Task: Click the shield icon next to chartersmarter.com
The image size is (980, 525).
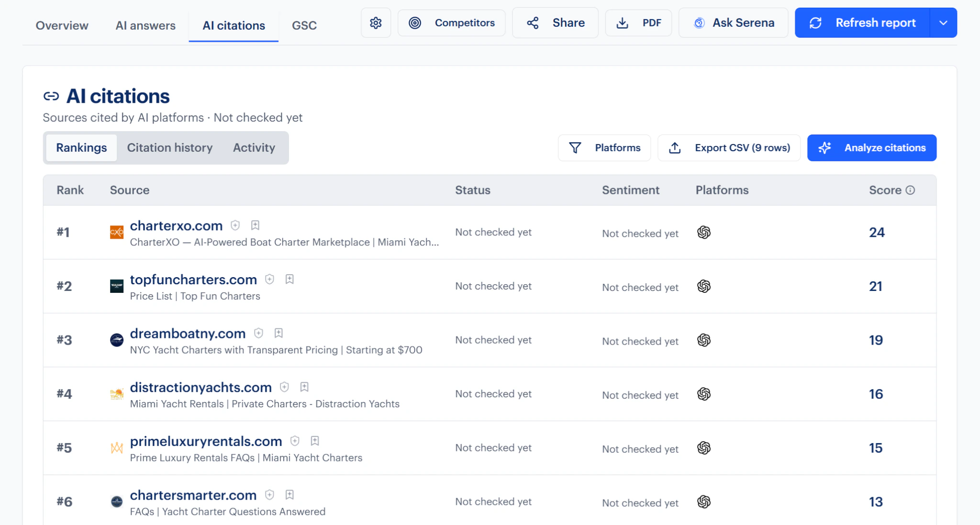Action: pyautogui.click(x=269, y=494)
